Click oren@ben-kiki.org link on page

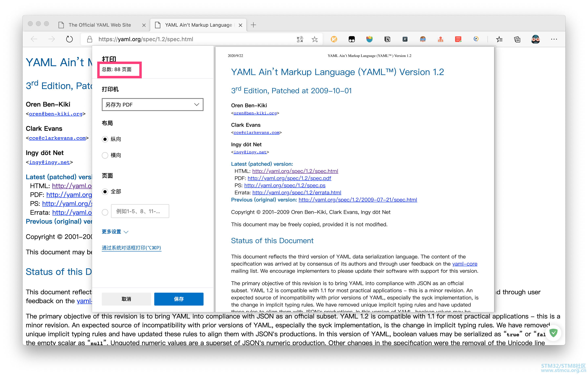point(56,114)
